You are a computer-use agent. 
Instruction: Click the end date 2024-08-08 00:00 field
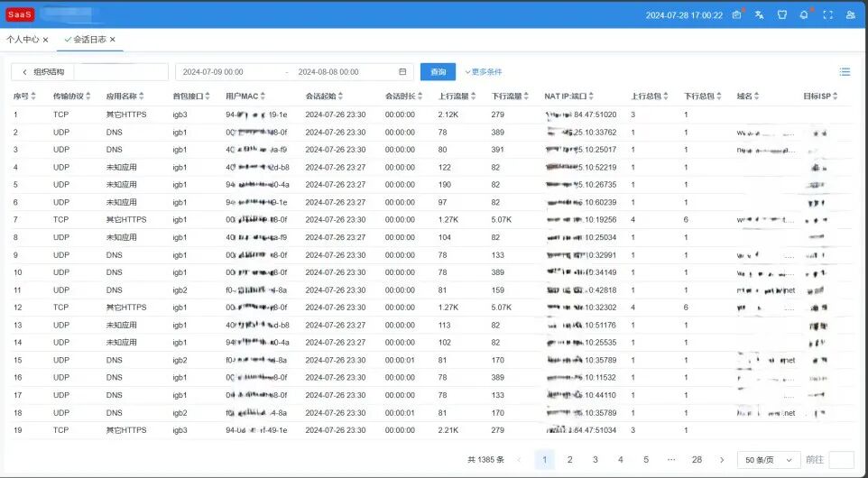point(328,72)
